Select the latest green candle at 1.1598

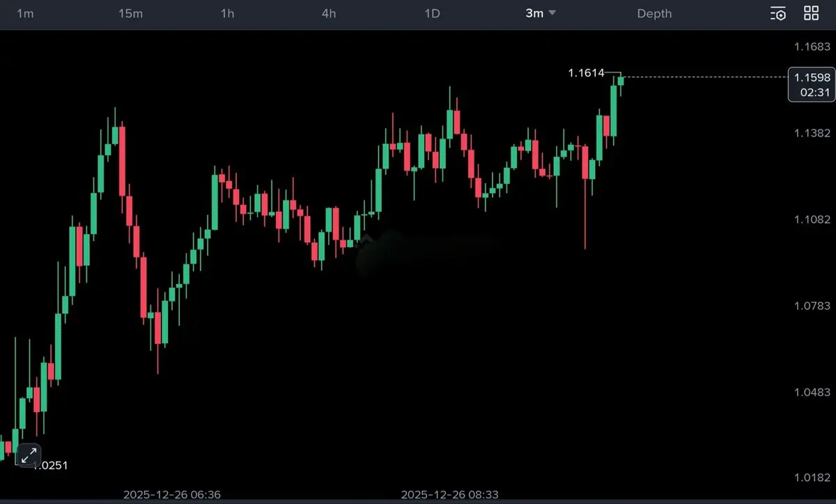621,81
